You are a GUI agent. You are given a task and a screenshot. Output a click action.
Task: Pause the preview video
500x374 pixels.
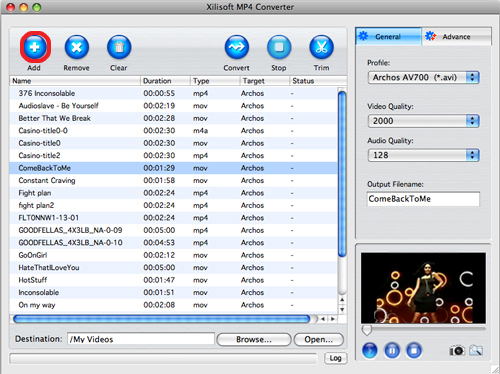coord(392,350)
